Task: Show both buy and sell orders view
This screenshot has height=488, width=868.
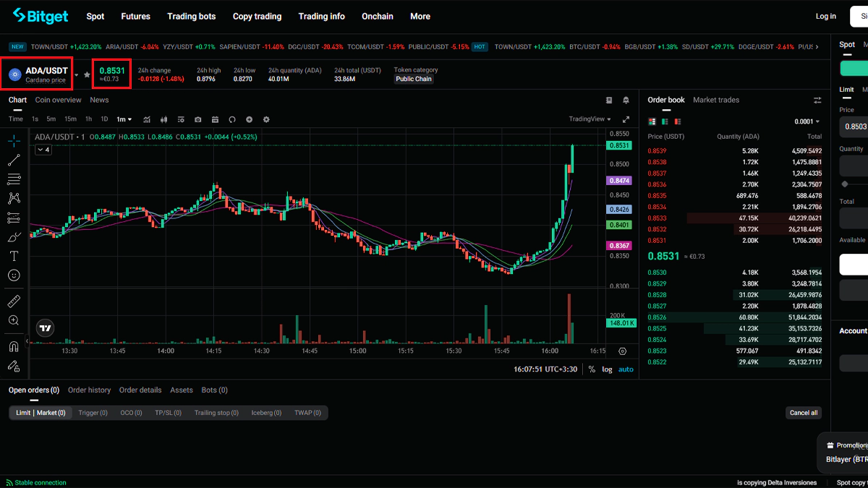Action: click(x=652, y=121)
